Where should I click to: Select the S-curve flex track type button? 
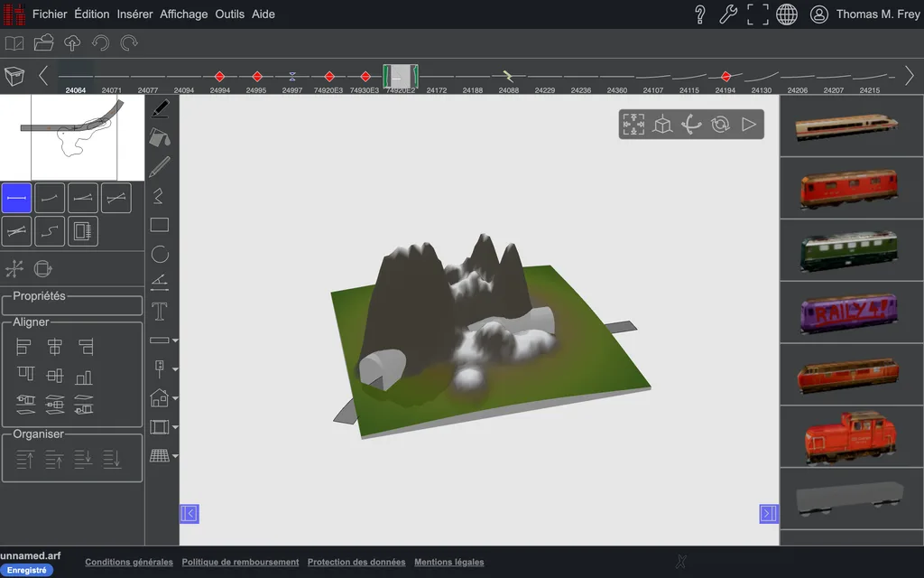click(50, 231)
